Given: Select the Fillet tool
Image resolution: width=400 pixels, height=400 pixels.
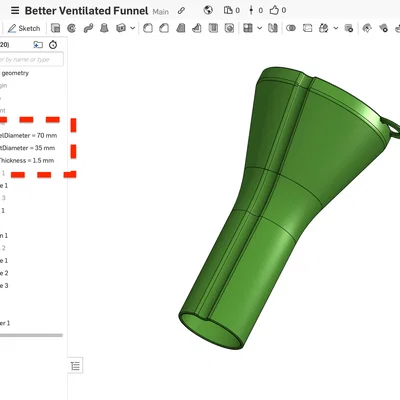Looking at the screenshot, I should [148, 28].
